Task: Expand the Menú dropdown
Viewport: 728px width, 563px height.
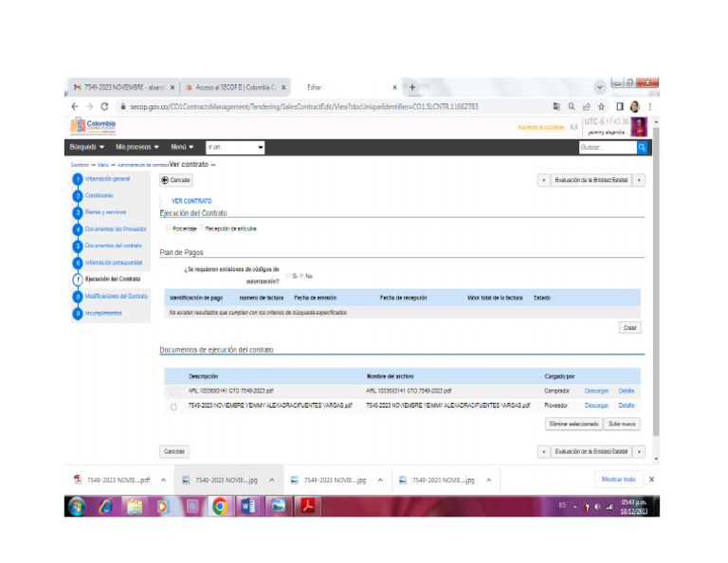Action: (182, 147)
